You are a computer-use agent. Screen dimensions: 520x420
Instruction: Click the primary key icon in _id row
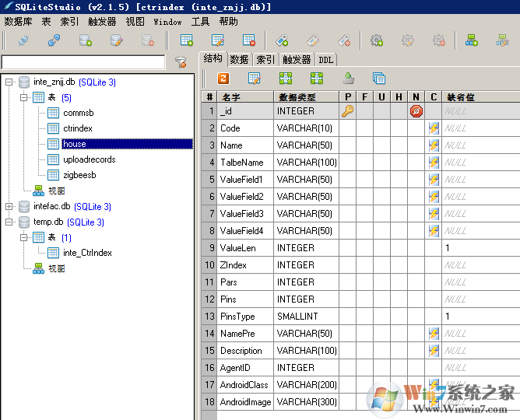coord(347,111)
